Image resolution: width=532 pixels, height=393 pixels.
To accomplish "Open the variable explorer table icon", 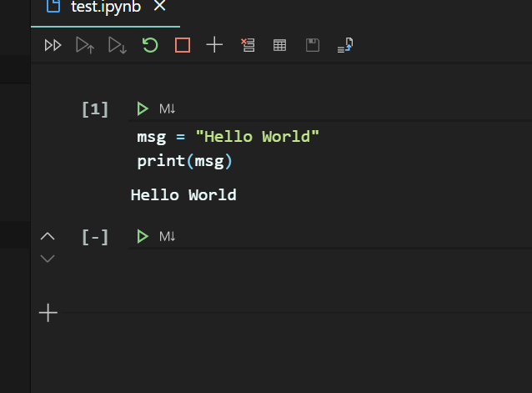I will tap(280, 46).
